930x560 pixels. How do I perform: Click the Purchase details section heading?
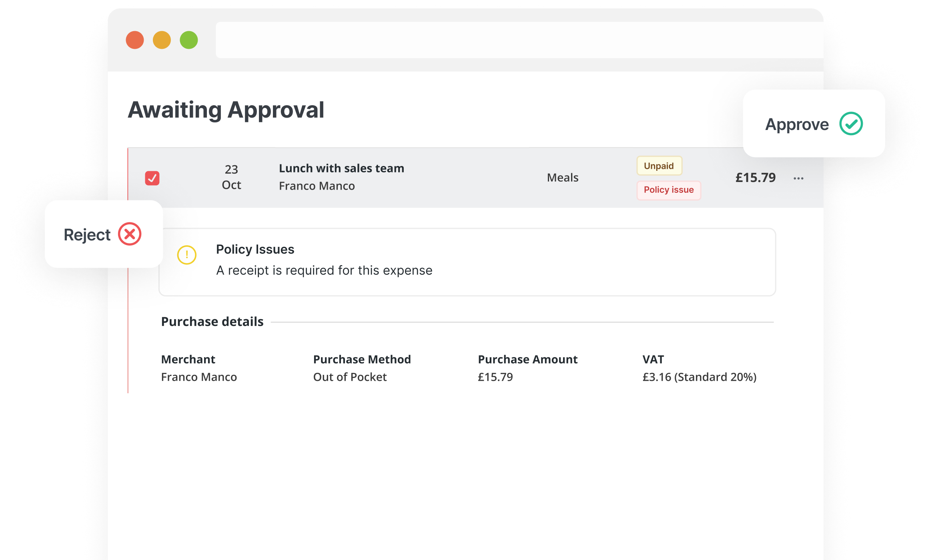point(212,322)
